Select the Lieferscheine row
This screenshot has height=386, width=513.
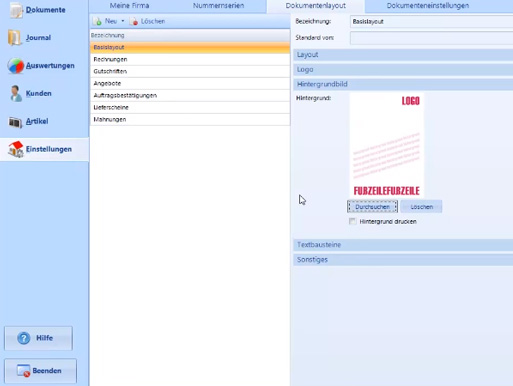point(190,107)
